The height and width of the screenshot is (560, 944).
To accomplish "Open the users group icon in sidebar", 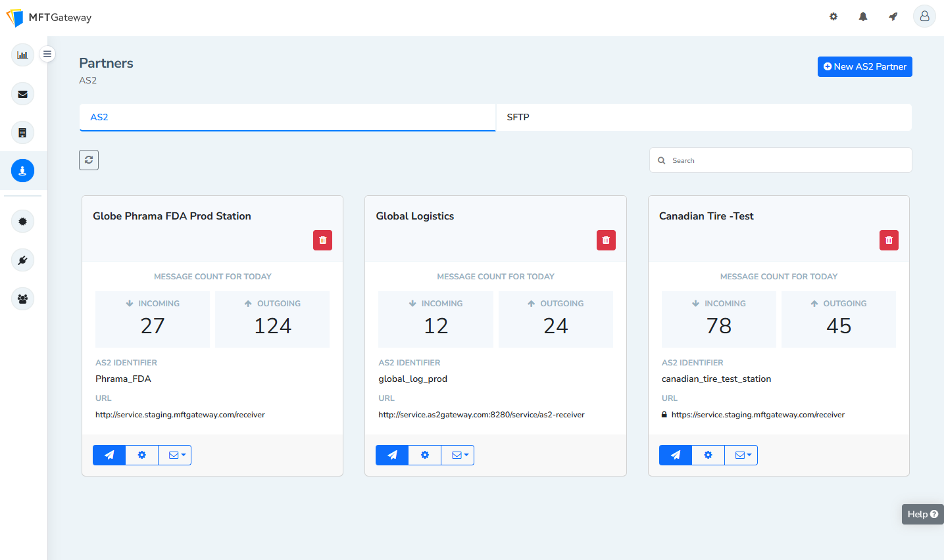I will 22,299.
